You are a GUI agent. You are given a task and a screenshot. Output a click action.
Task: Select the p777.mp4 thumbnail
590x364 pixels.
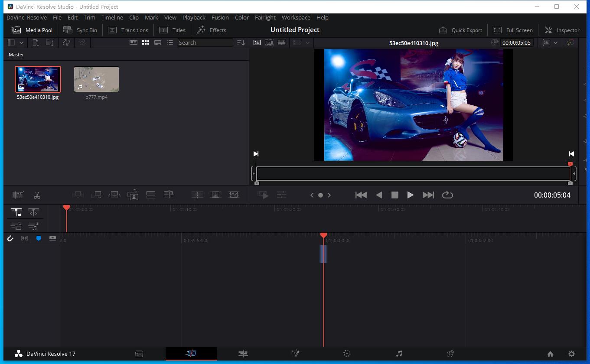[x=96, y=79]
